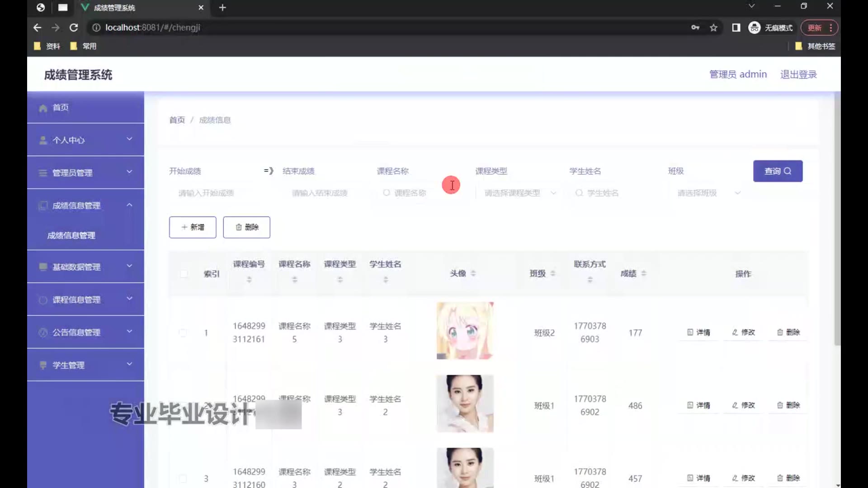Click the 管理员 admin link
This screenshot has height=488, width=868.
(x=738, y=74)
